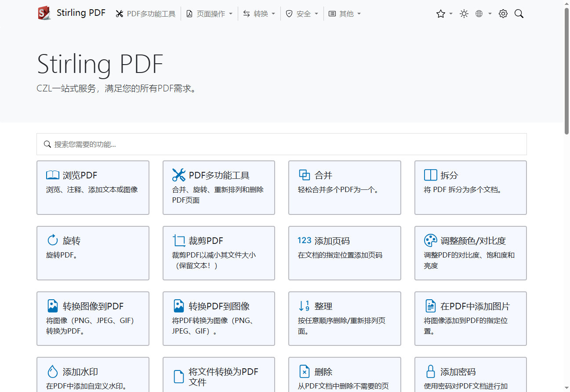
Task: Open the settings gear icon
Action: 503,14
